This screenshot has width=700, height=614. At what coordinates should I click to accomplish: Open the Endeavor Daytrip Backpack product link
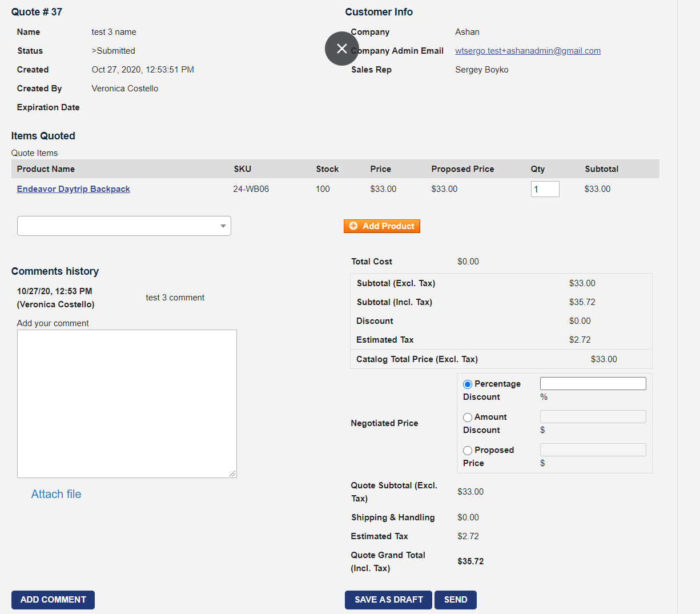(73, 189)
